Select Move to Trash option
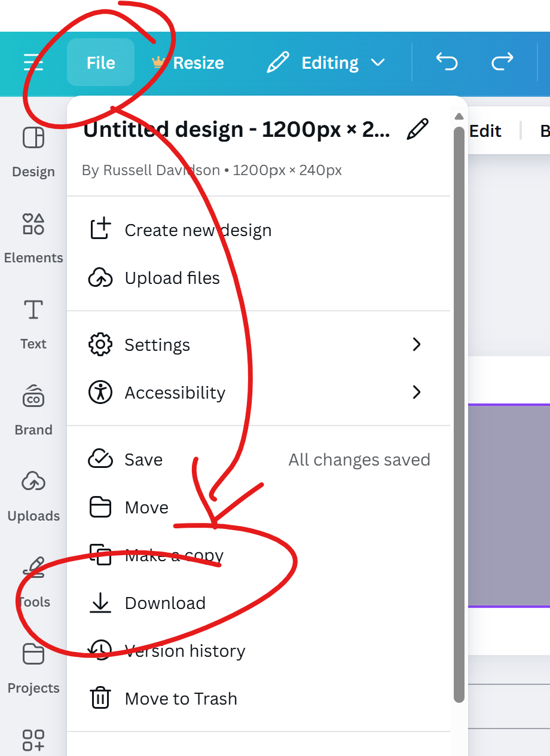This screenshot has width=550, height=756. point(181,699)
